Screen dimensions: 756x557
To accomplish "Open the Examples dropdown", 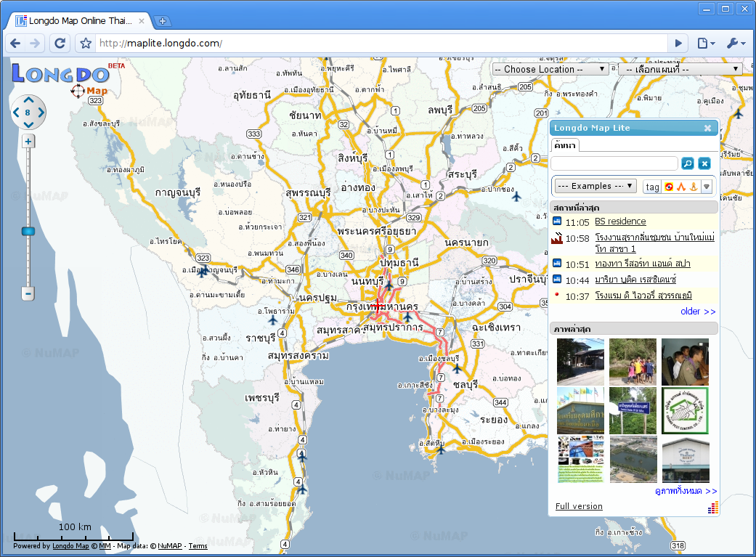I will tap(595, 186).
